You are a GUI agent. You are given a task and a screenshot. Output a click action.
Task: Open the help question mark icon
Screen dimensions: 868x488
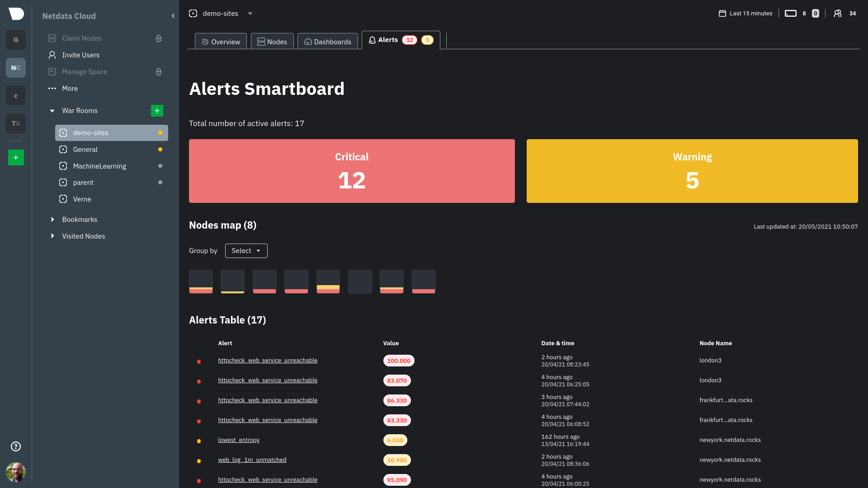[16, 446]
